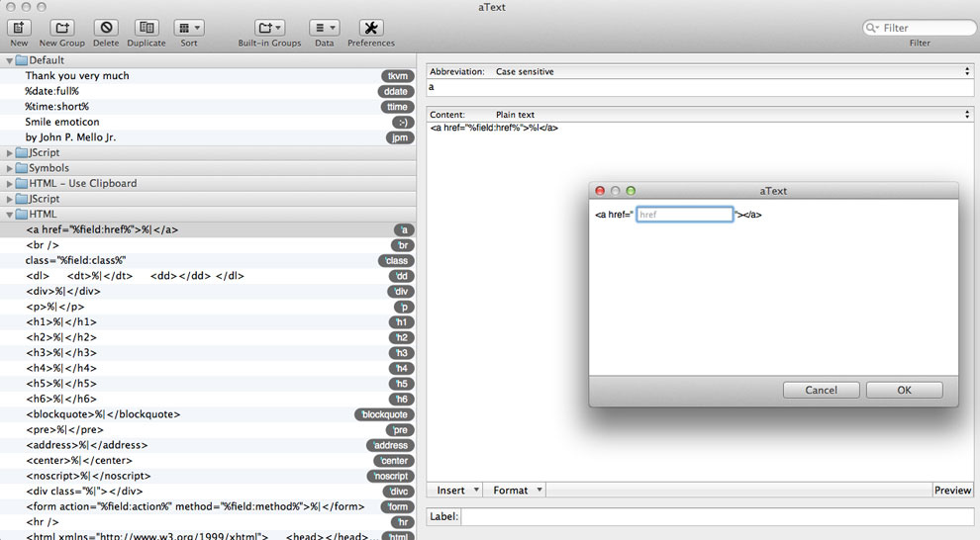Viewport: 980px width, 540px height.
Task: Click the address abbreviation badge
Action: coord(390,445)
